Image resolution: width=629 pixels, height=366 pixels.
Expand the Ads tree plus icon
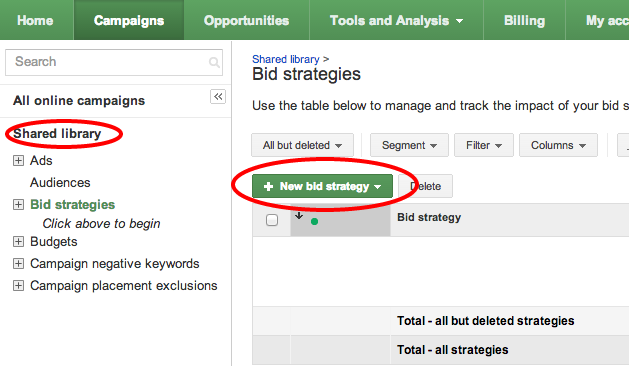[x=18, y=161]
